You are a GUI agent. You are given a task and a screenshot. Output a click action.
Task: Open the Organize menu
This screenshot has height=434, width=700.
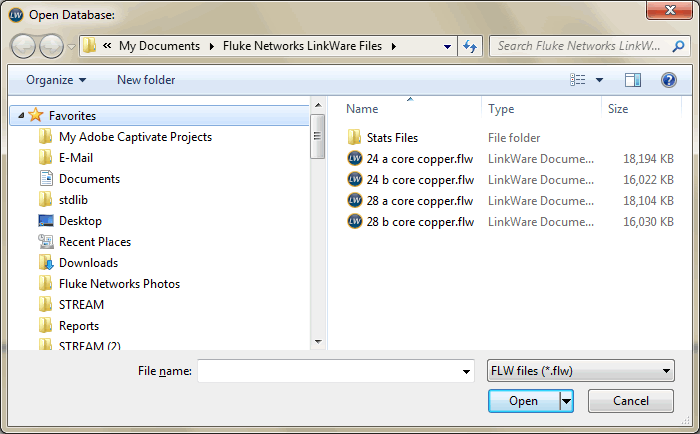click(56, 80)
